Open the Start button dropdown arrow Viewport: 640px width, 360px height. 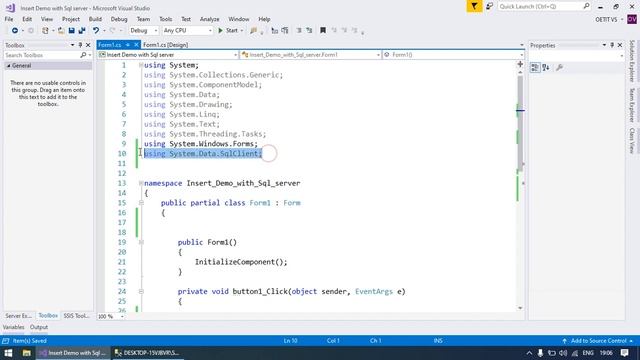242,31
